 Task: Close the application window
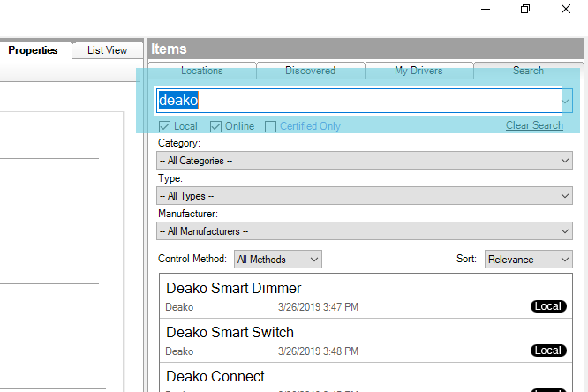pyautogui.click(x=566, y=9)
